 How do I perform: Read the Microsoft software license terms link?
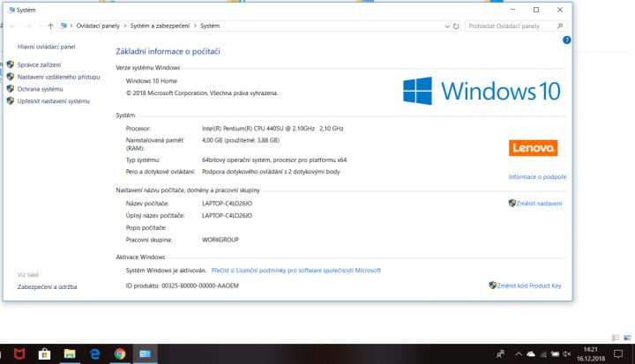(x=295, y=271)
